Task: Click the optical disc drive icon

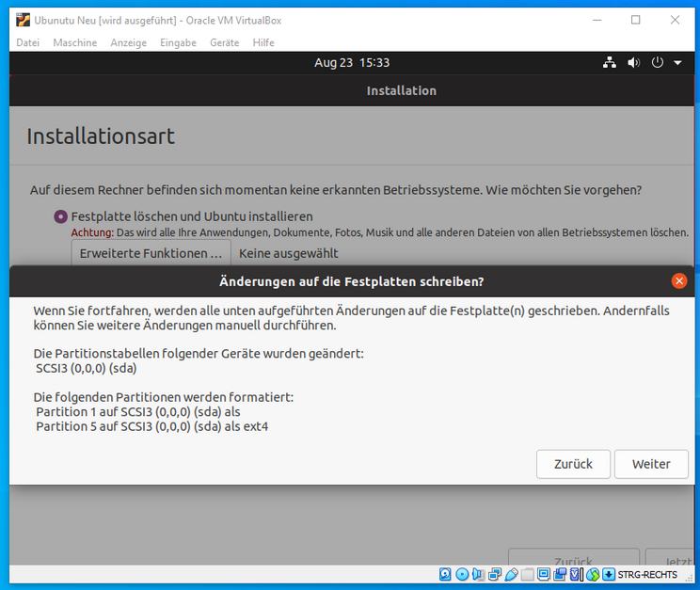Action: (x=462, y=575)
